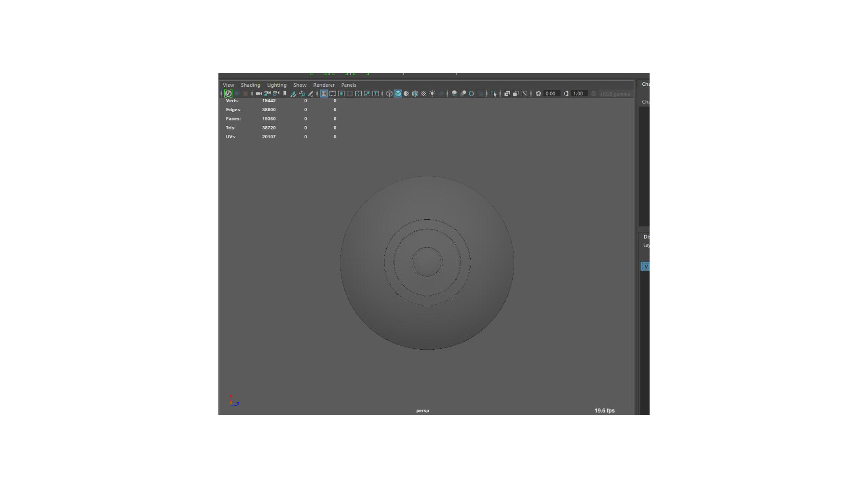Select the smooth shaded display cube icon
The height and width of the screenshot is (488, 868).
397,93
